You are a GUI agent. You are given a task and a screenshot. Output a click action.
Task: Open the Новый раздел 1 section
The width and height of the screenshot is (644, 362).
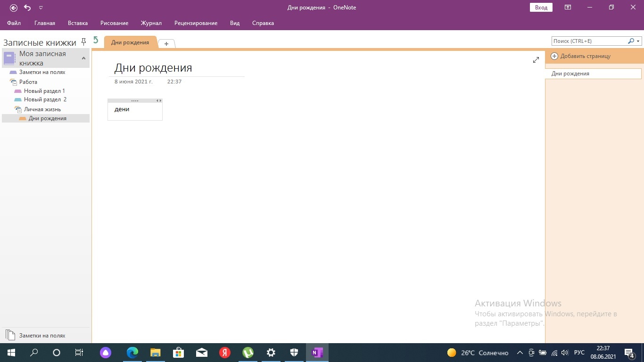44,91
